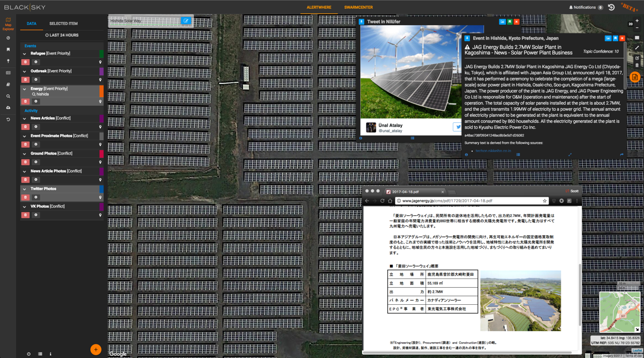
Task: Click the orange document report button
Action: (635, 77)
